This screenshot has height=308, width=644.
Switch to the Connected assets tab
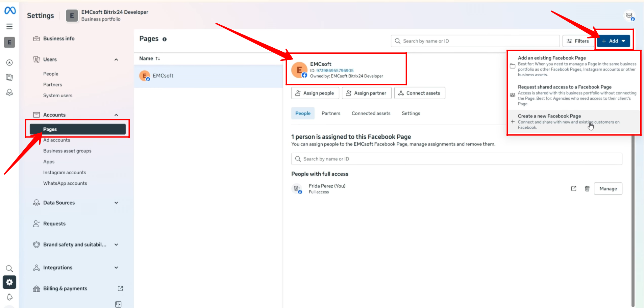point(371,113)
